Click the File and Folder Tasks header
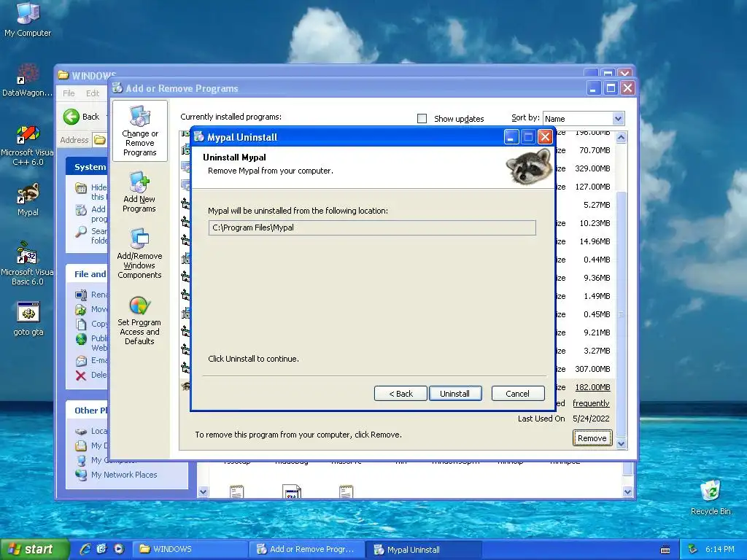Image resolution: width=747 pixels, height=560 pixels. pos(88,274)
